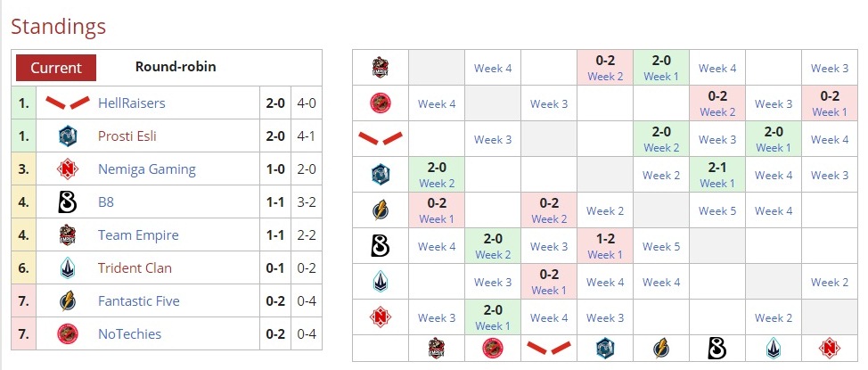Click Trident Clan logo in crosstable left column
The image size is (868, 370).
tap(381, 282)
